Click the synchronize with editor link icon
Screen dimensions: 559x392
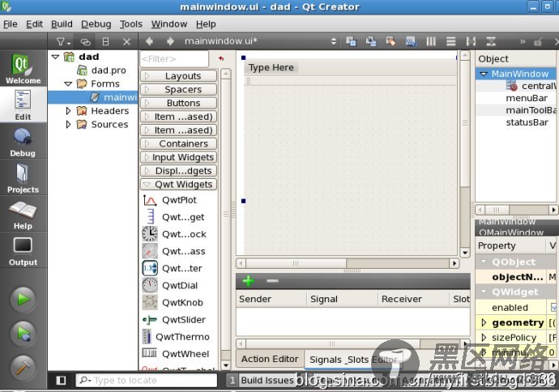coord(85,41)
